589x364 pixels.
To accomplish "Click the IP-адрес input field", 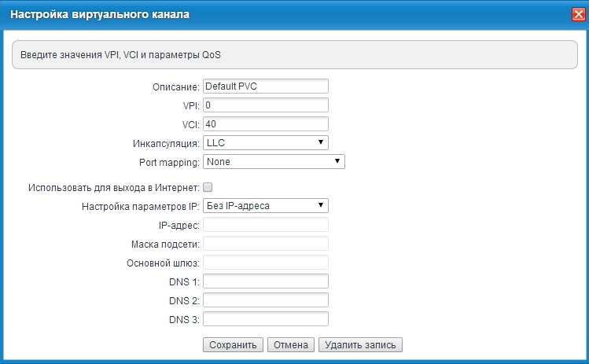I will pos(265,225).
